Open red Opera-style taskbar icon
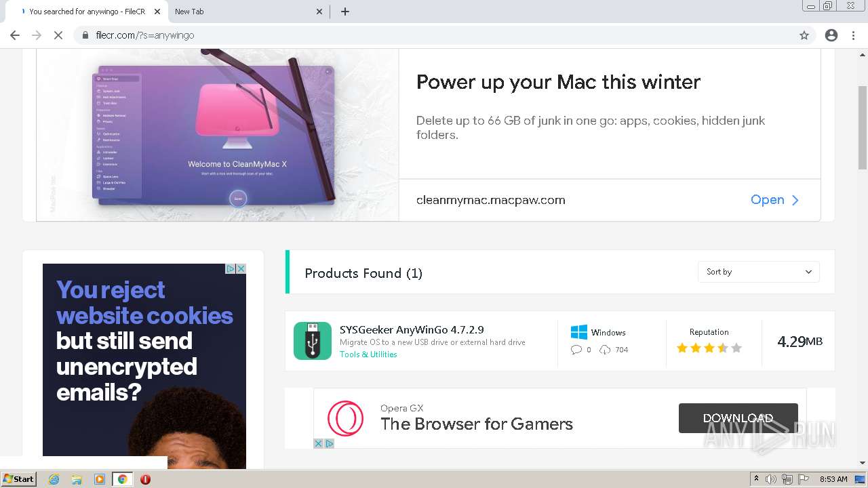Image resolution: width=868 pixels, height=488 pixels. [145, 479]
